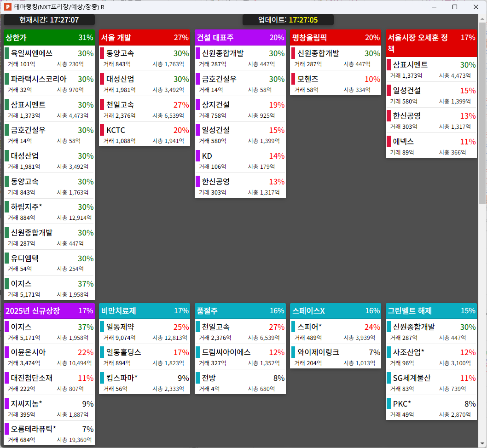Select the 비만치료제 theme header
The image size is (487, 448).
click(144, 310)
